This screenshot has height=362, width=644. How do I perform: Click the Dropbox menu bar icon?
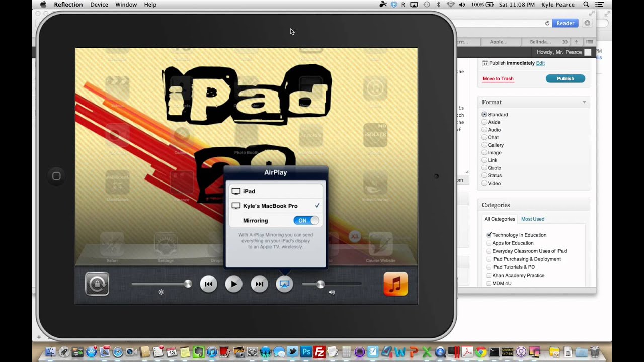[394, 5]
